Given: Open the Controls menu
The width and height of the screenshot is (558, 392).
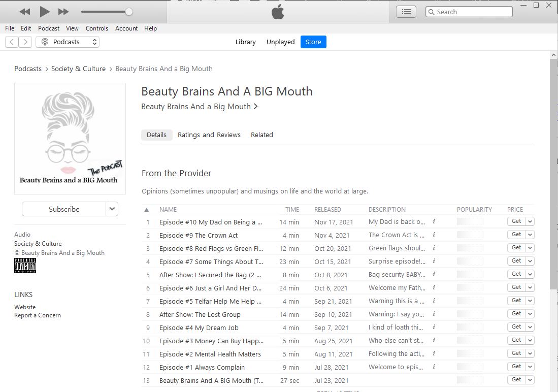Looking at the screenshot, I should (x=96, y=28).
